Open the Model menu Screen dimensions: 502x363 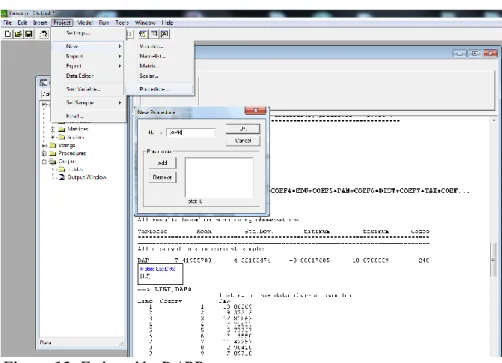click(x=85, y=23)
